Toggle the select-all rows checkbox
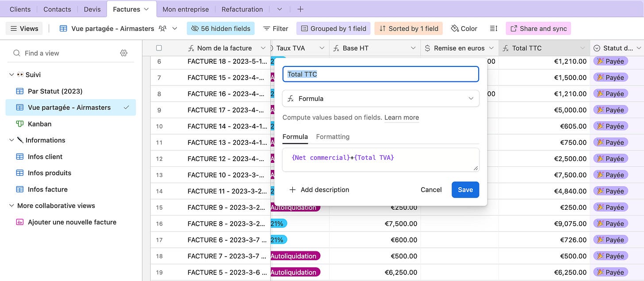 click(x=159, y=48)
